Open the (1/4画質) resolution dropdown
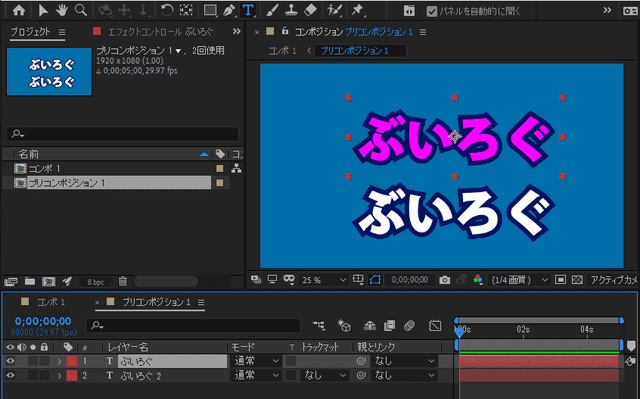 519,280
